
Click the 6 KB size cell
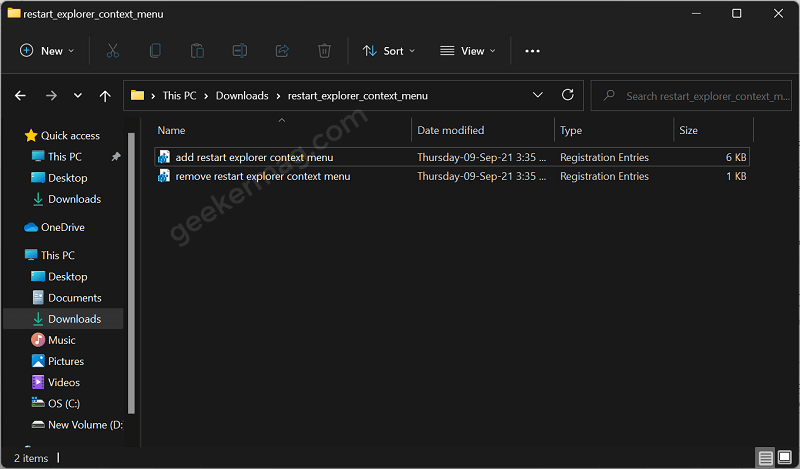click(x=736, y=157)
